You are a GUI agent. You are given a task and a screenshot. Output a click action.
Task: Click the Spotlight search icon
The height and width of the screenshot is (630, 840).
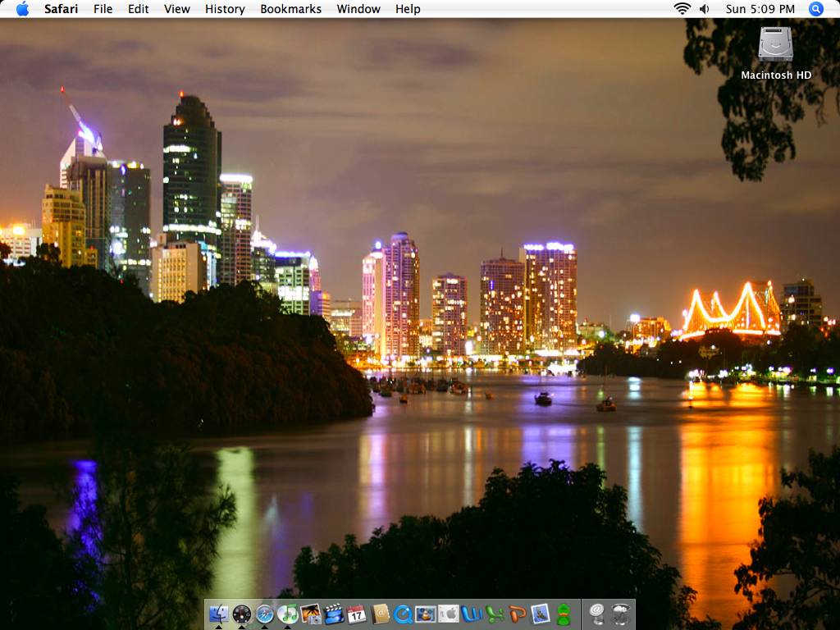(x=815, y=9)
